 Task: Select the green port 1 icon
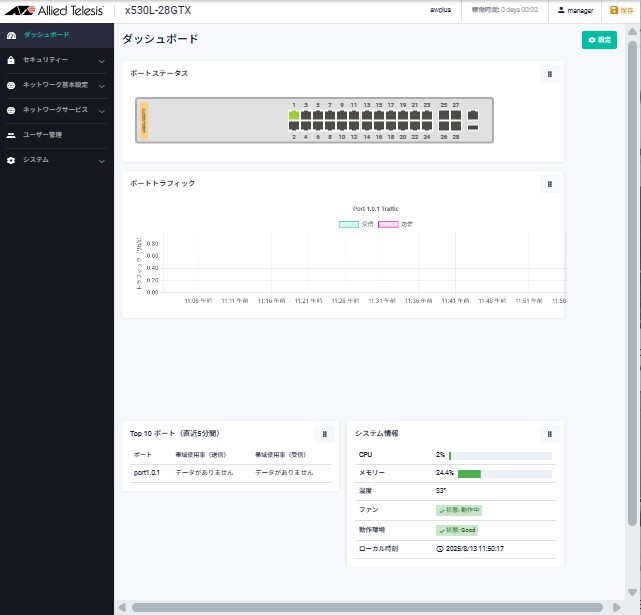pyautogui.click(x=294, y=115)
